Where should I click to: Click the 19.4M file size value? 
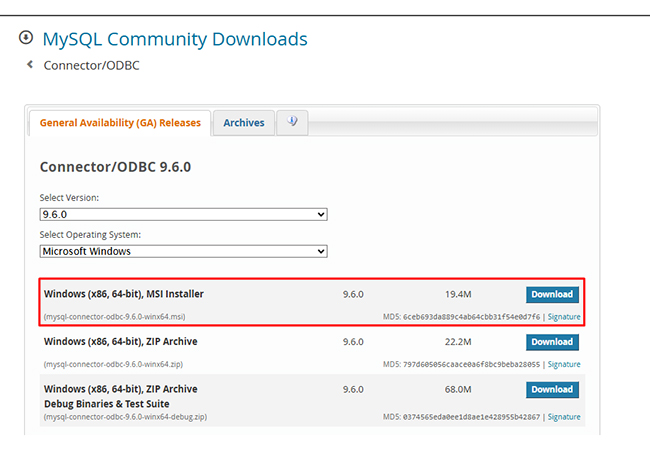point(458,294)
